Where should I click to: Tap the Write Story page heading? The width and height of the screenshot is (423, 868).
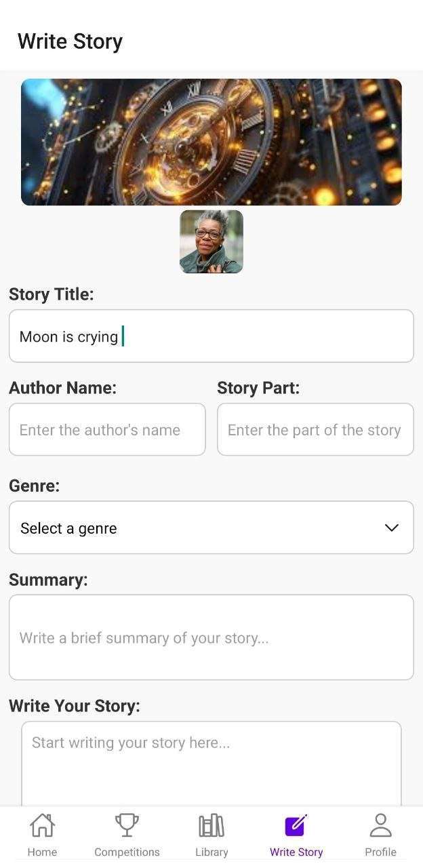coord(70,41)
